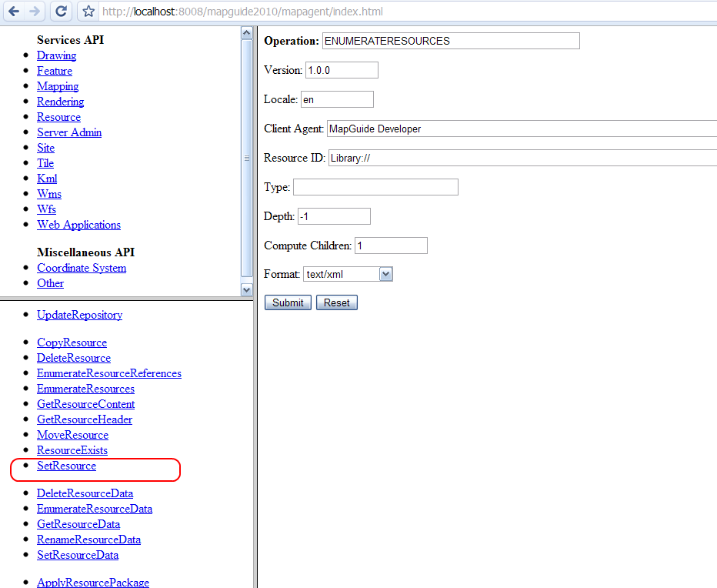The width and height of the screenshot is (717, 588).
Task: Select the ResourceExists link
Action: pyautogui.click(x=72, y=450)
